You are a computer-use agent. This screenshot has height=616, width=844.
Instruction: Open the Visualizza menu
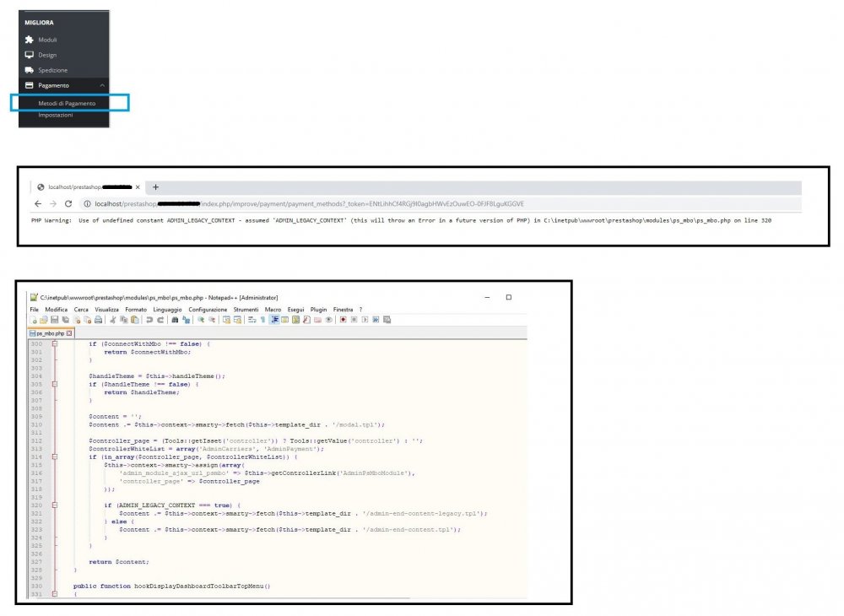click(x=106, y=310)
